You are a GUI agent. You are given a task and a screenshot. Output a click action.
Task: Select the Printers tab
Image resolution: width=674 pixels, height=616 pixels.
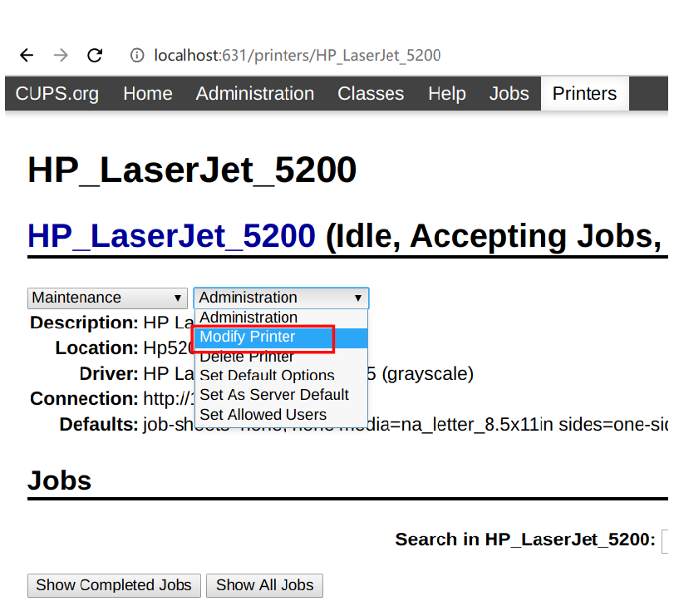click(x=584, y=94)
